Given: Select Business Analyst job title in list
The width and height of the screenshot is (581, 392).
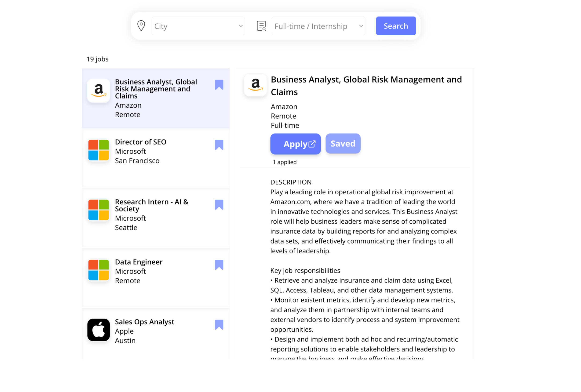Looking at the screenshot, I should pyautogui.click(x=156, y=89).
